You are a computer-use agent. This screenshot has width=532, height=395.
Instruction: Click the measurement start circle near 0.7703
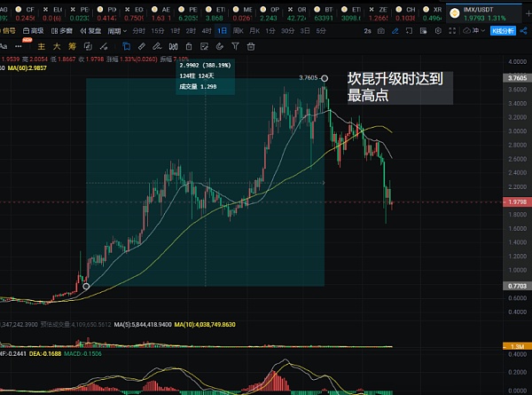[86, 287]
